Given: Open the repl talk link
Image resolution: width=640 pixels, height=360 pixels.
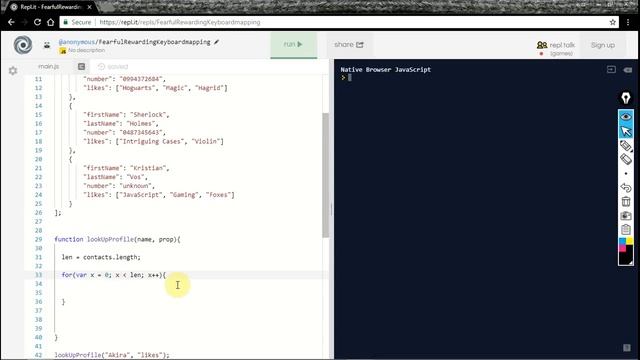Looking at the screenshot, I should 556,48.
